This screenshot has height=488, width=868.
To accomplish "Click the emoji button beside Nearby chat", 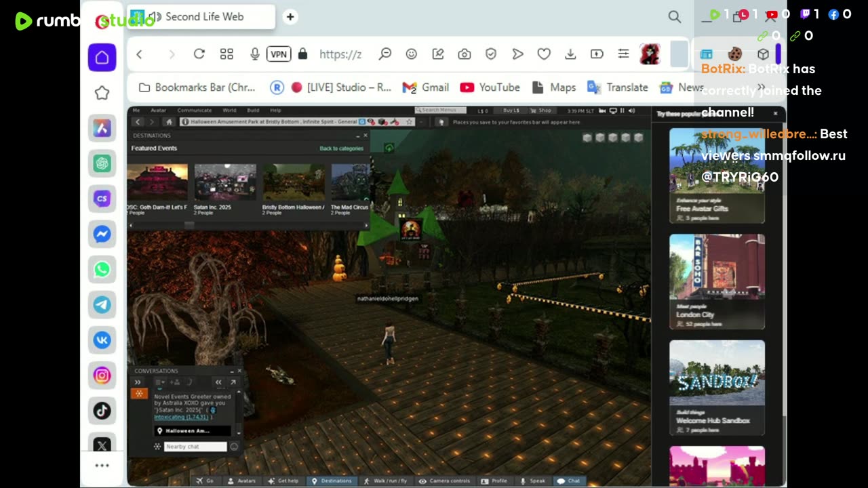I will 234,447.
